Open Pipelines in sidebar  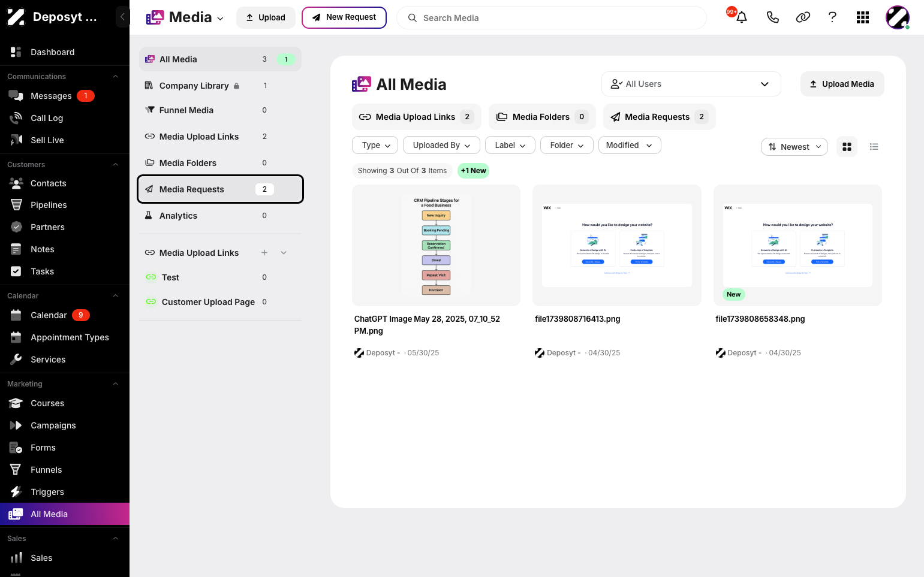coord(65,205)
